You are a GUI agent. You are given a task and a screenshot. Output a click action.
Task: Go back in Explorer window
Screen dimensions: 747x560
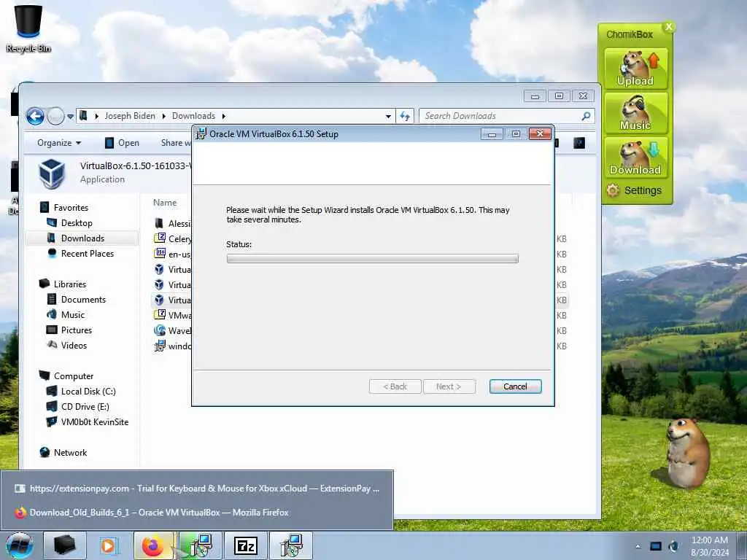35,116
